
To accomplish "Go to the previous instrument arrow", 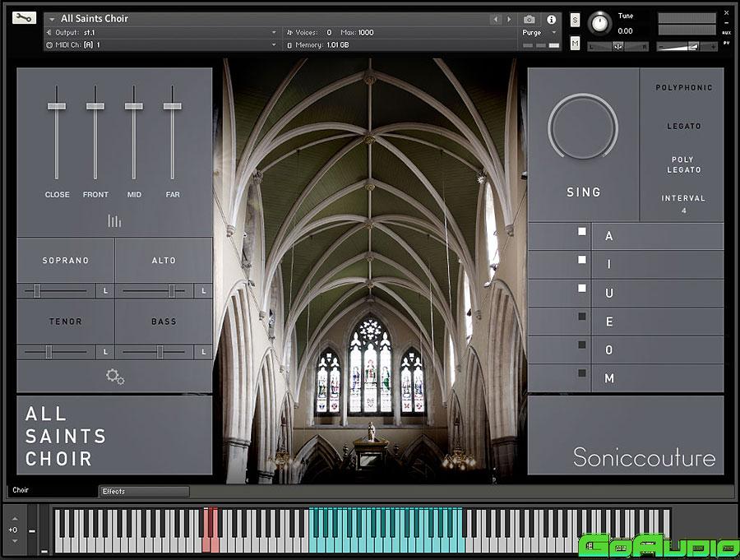I will pos(496,19).
